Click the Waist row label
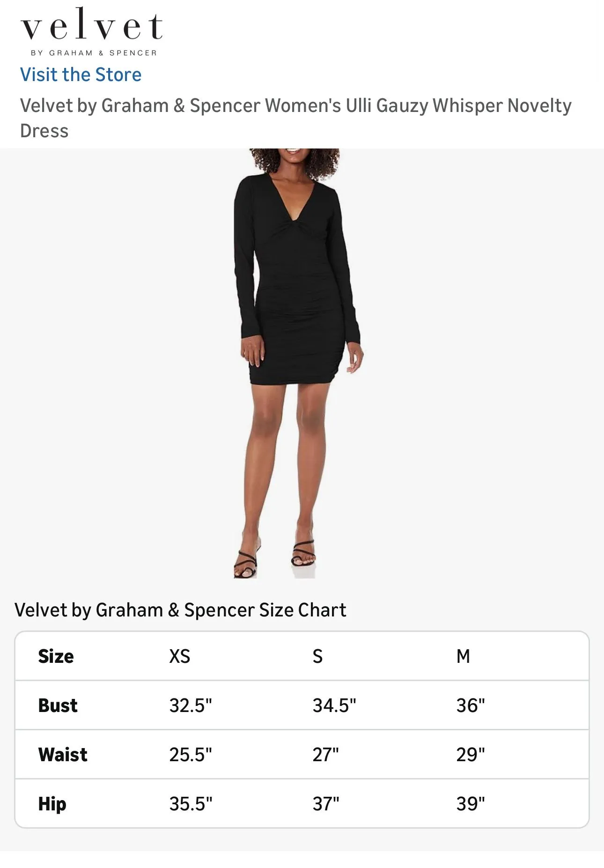This screenshot has height=868, width=604. (x=63, y=755)
